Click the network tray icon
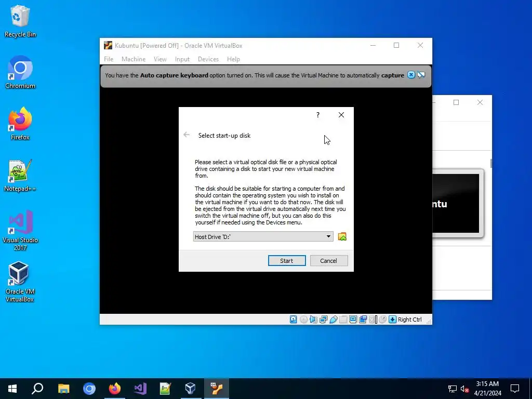532x399 pixels. [453, 389]
